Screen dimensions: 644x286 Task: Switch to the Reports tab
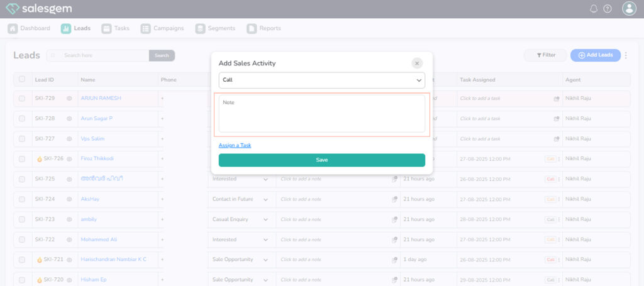[x=264, y=28]
